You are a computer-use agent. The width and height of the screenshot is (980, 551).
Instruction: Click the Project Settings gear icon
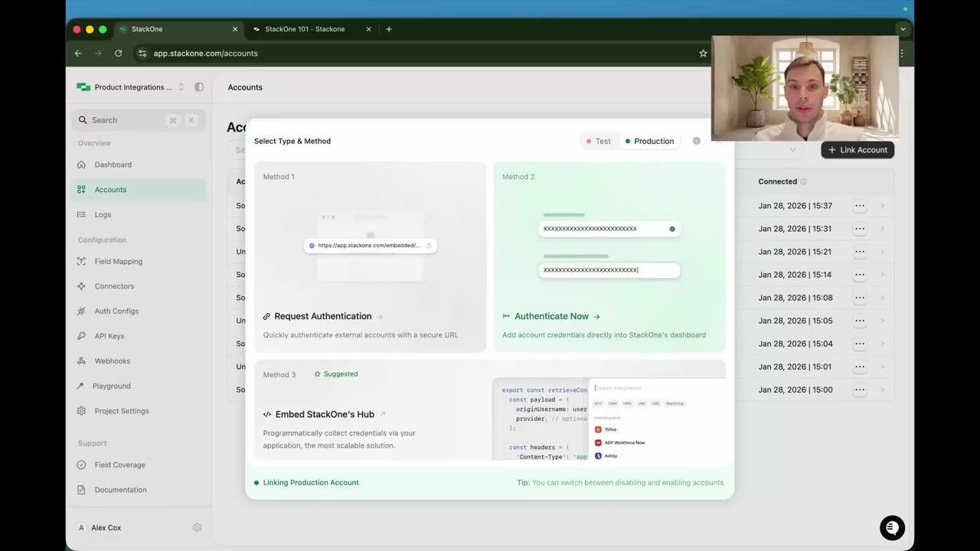(81, 411)
